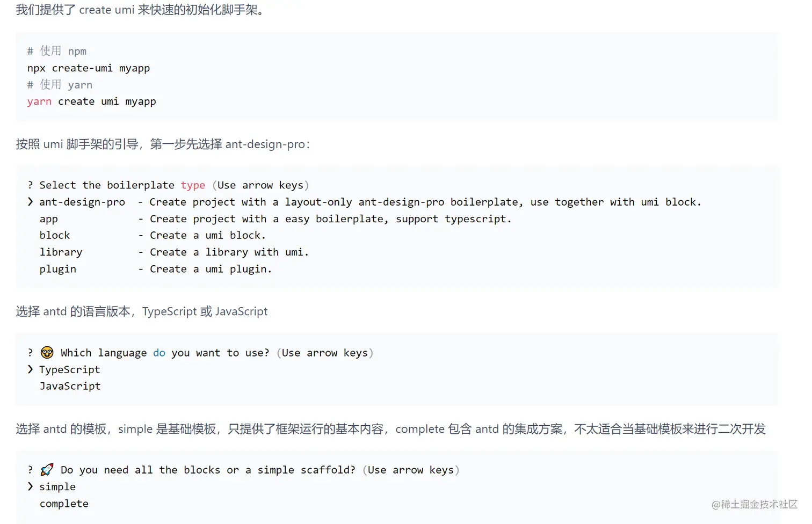Click the rocket emoji in scaffold prompt
The image size is (812, 524).
47,470
